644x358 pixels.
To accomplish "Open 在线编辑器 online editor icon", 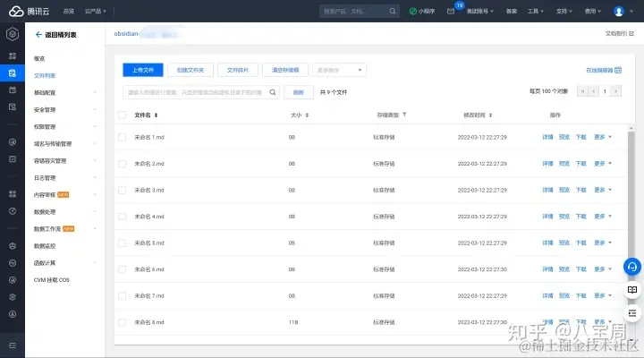I will point(618,71).
